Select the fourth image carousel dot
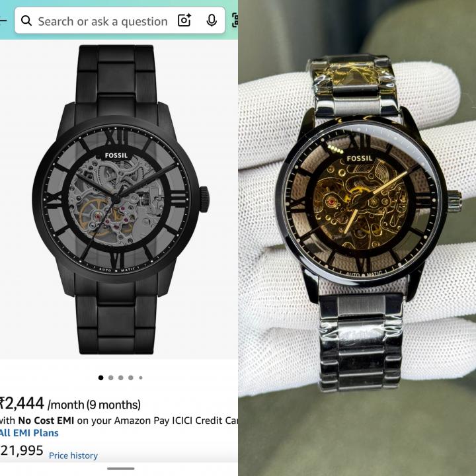The image size is (476, 476). click(131, 377)
